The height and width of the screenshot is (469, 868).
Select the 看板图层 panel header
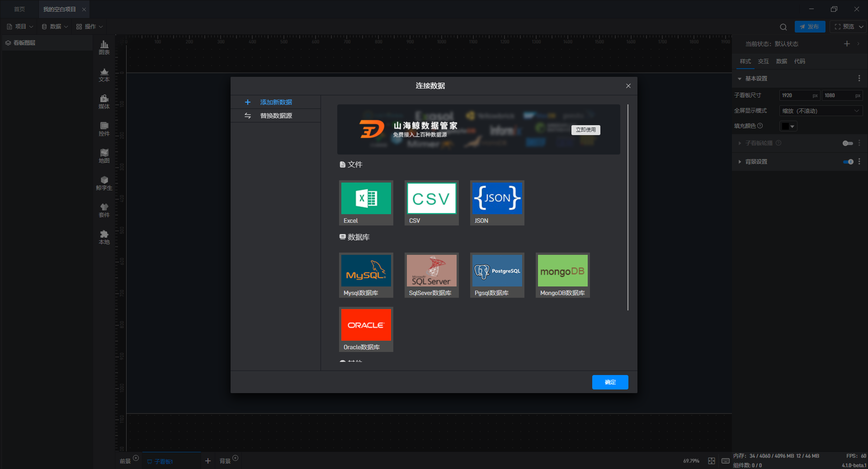pyautogui.click(x=47, y=43)
